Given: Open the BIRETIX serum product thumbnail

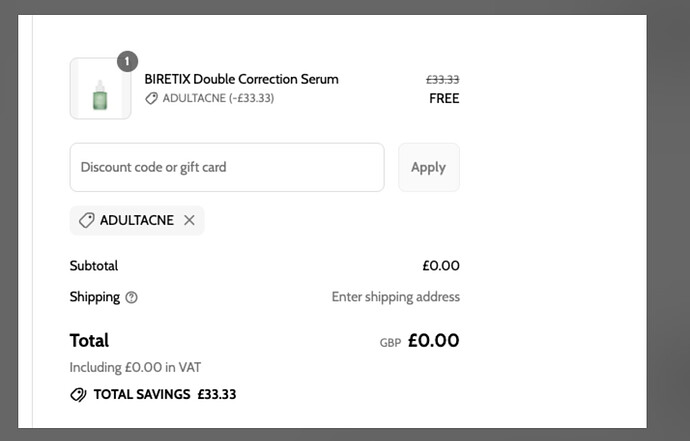Looking at the screenshot, I should (100, 89).
